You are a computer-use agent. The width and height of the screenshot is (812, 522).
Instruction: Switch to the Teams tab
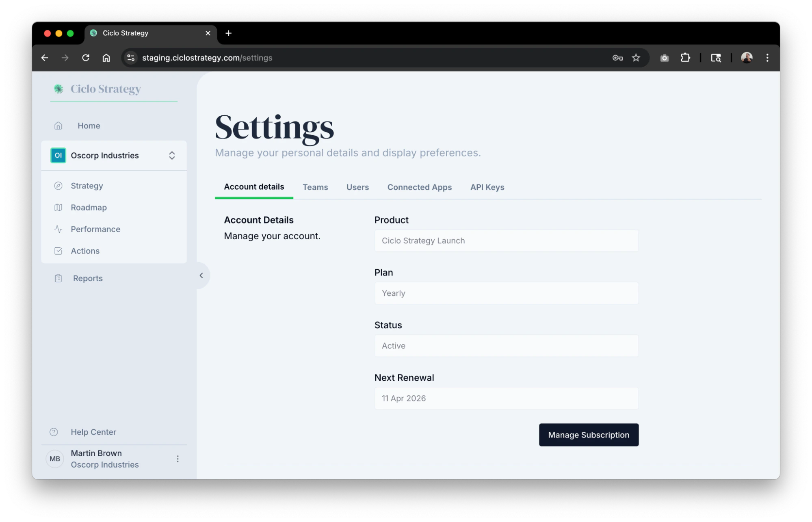(315, 187)
